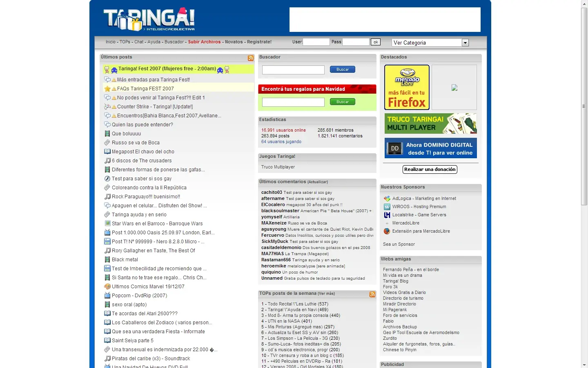This screenshot has height=368, width=588.
Task: Click the Firefox extension sponsor icon
Action: point(387,231)
